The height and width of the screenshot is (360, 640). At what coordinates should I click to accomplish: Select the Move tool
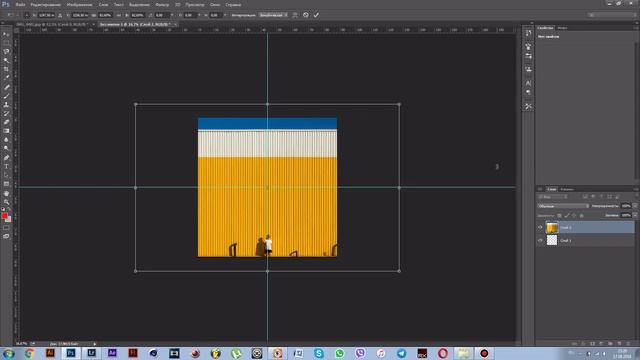pyautogui.click(x=6, y=34)
